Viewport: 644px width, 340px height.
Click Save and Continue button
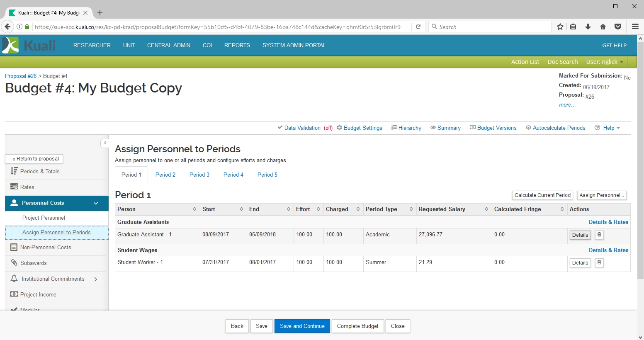coord(302,326)
